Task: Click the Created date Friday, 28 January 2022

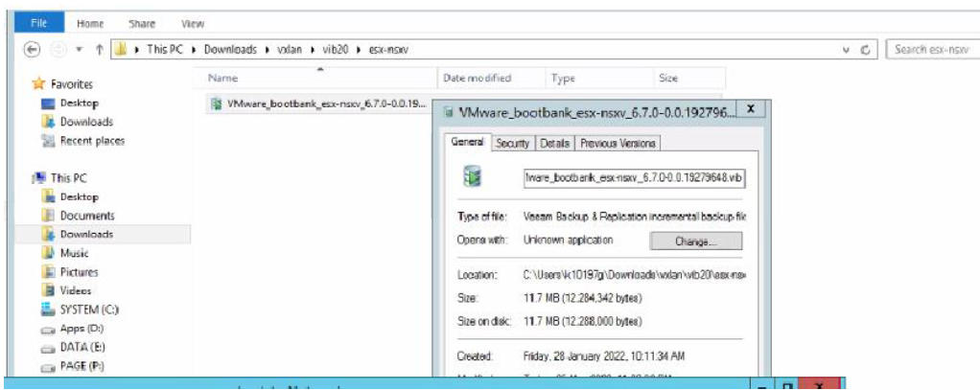Action: [604, 356]
